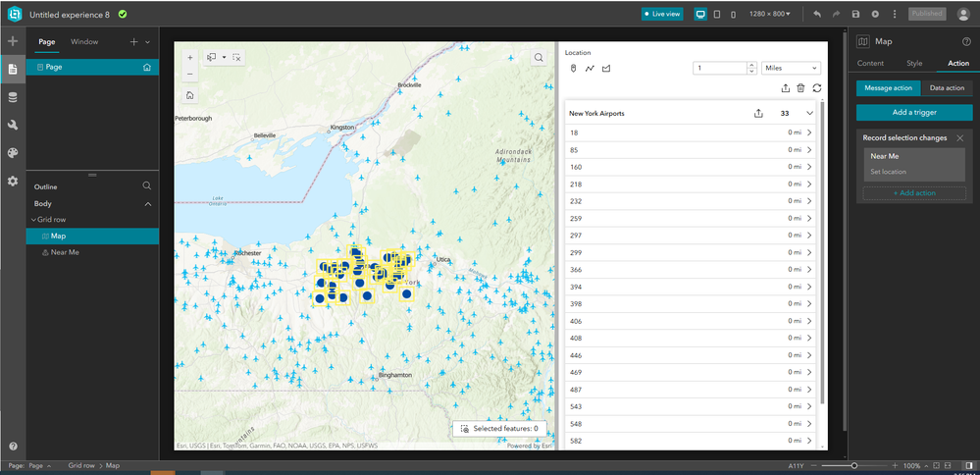Click the map Home extent button
This screenshot has height=475, width=980.
(x=189, y=95)
